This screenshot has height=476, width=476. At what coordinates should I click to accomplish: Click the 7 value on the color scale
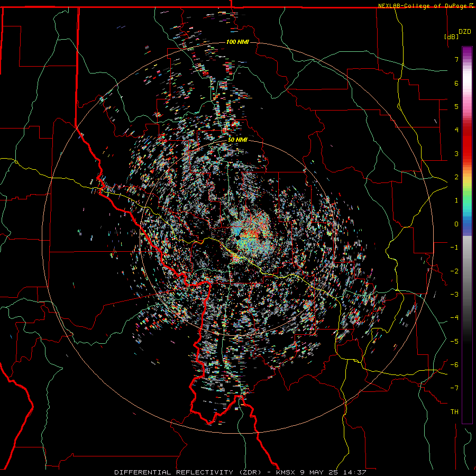pyautogui.click(x=456, y=59)
